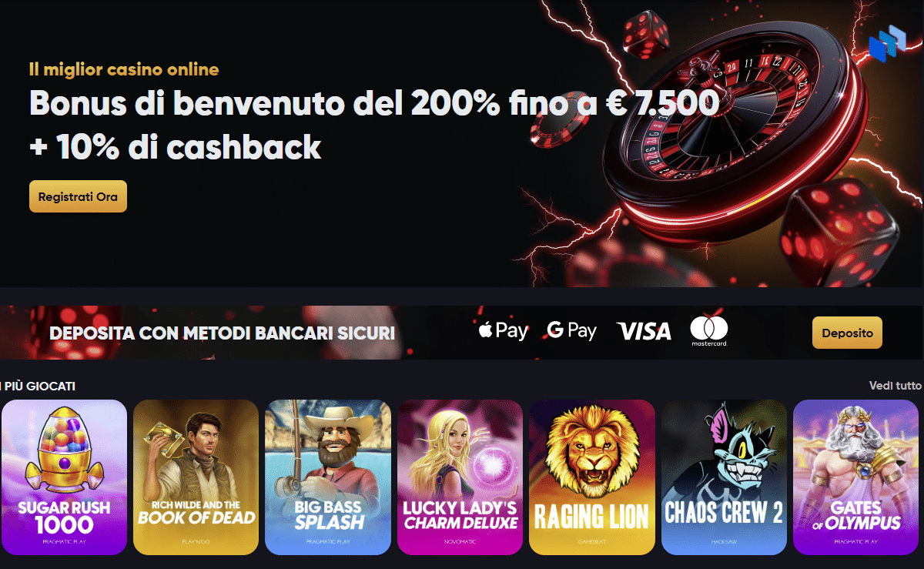The height and width of the screenshot is (569, 924).
Task: Open the Raging Lion game tile
Action: point(592,477)
